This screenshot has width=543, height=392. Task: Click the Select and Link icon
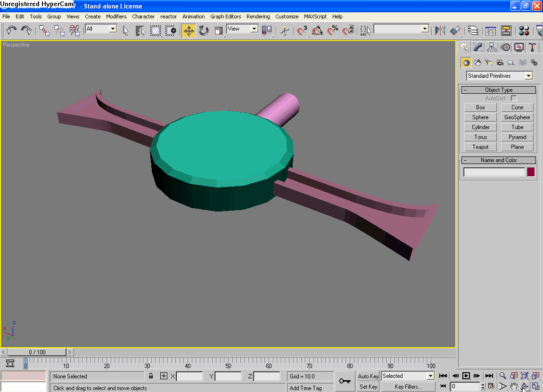click(x=44, y=31)
